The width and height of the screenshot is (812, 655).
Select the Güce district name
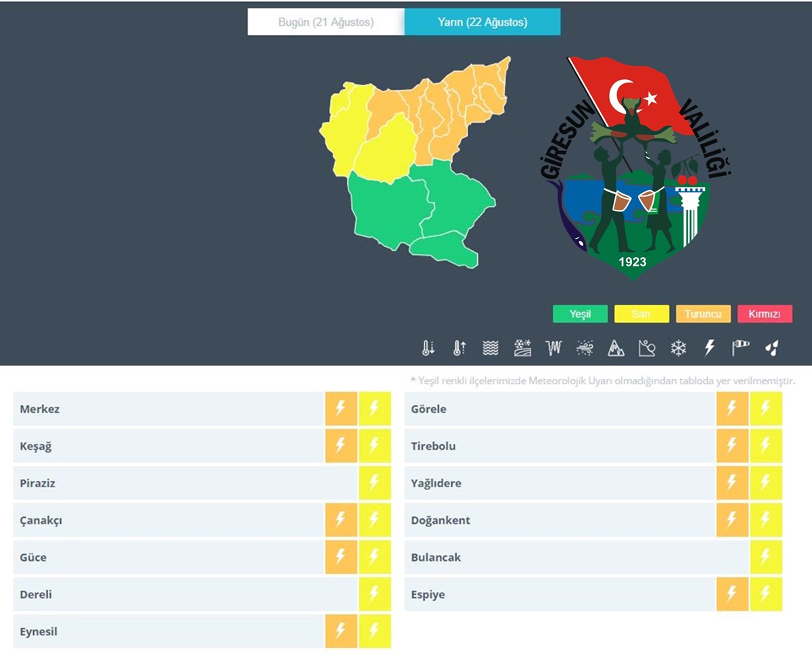point(33,558)
